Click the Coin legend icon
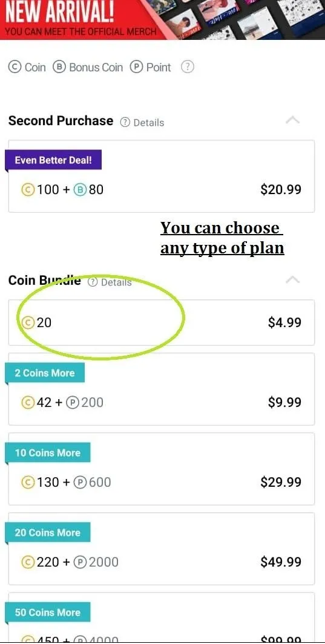 coord(15,67)
